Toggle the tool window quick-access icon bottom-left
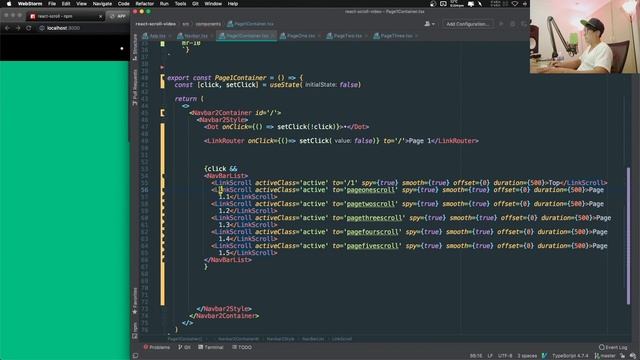Viewport: 640px width, 360px height. pos(136,356)
